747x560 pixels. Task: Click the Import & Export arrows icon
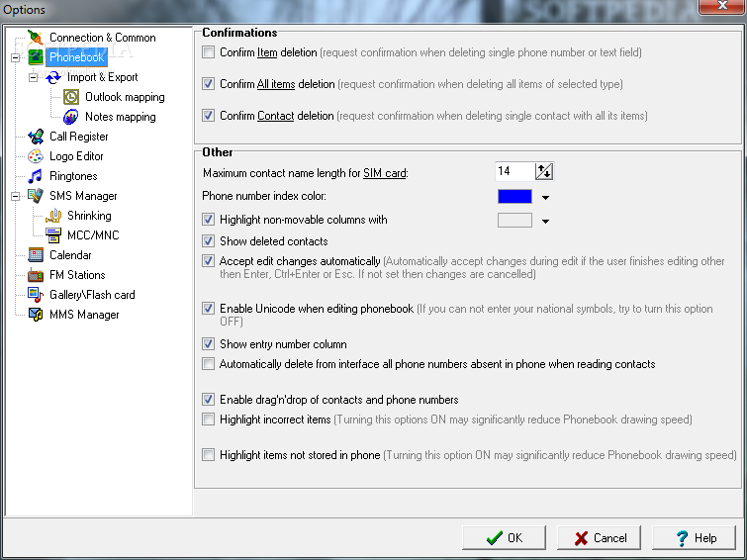point(53,77)
